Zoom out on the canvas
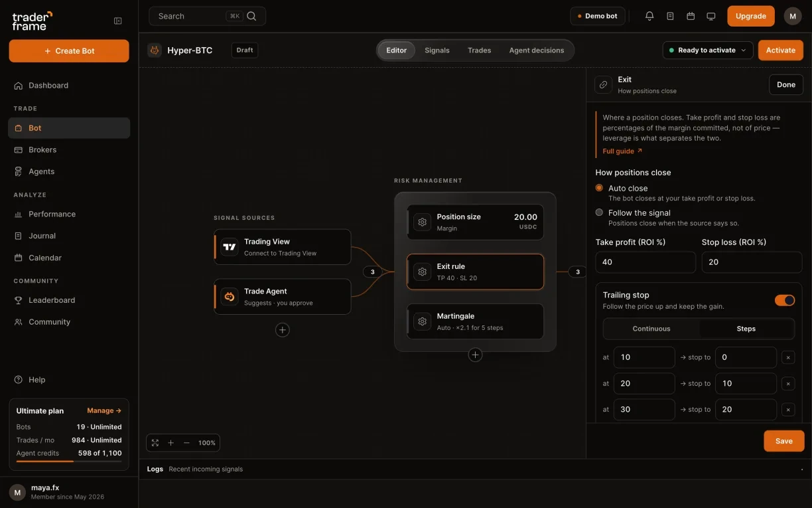The width and height of the screenshot is (812, 508). (x=186, y=443)
